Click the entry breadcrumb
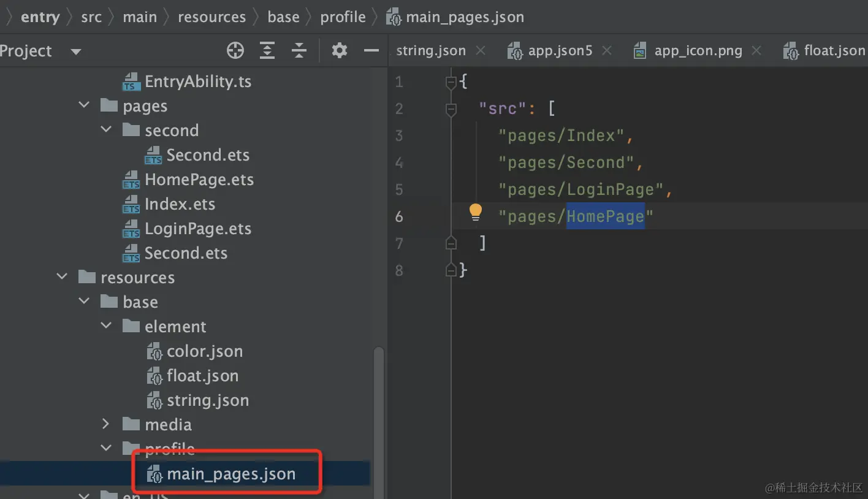This screenshot has height=499, width=868. click(40, 17)
